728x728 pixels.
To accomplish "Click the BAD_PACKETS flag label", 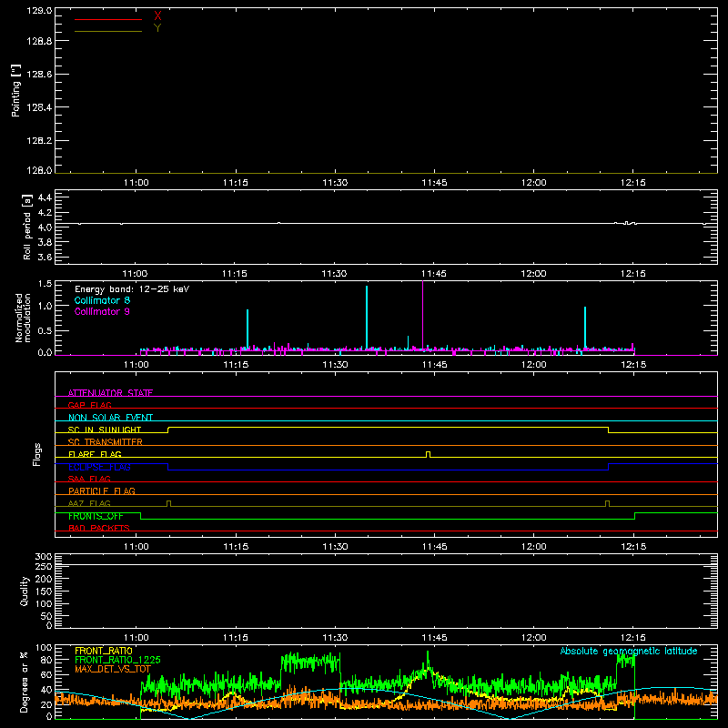I will pyautogui.click(x=99, y=528).
